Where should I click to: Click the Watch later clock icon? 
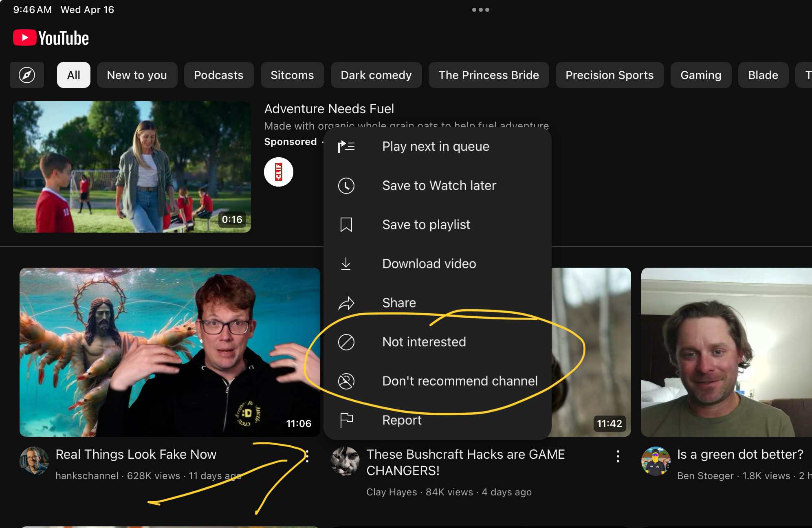(x=346, y=185)
